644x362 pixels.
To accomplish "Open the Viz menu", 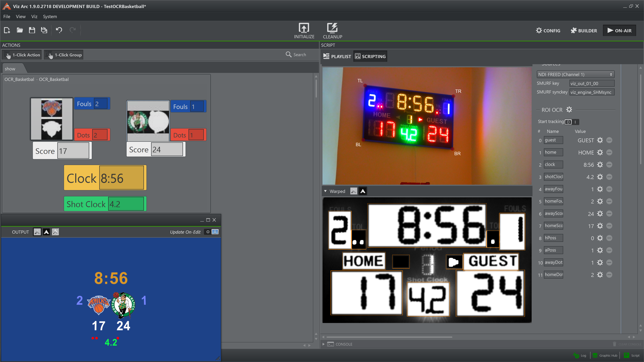I will pyautogui.click(x=34, y=16).
